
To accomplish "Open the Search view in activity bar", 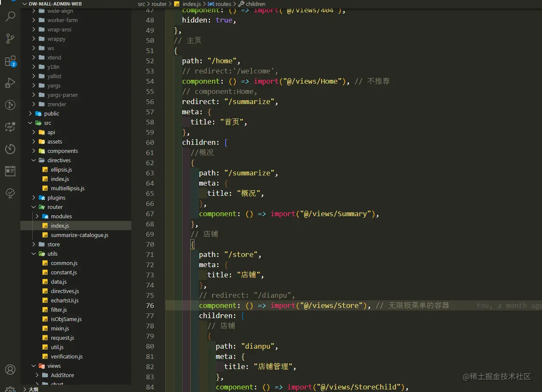I will pos(10,17).
